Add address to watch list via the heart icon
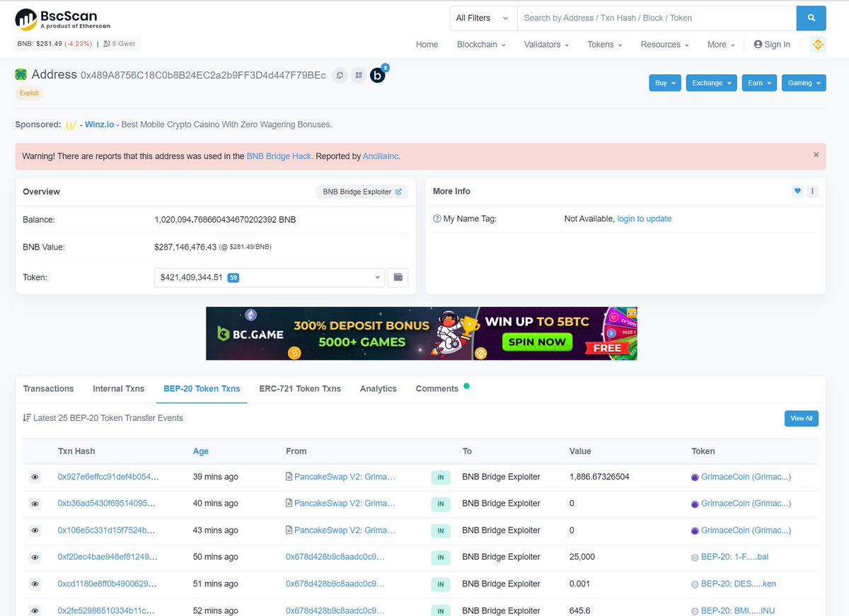 click(x=797, y=191)
